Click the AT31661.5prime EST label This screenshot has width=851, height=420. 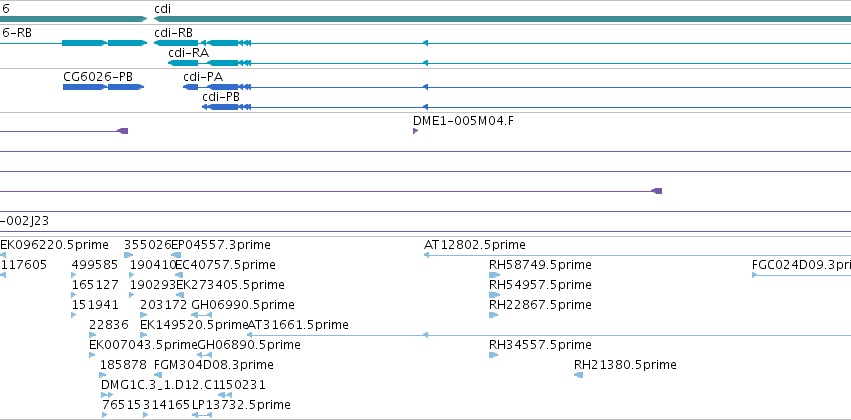pos(298,324)
